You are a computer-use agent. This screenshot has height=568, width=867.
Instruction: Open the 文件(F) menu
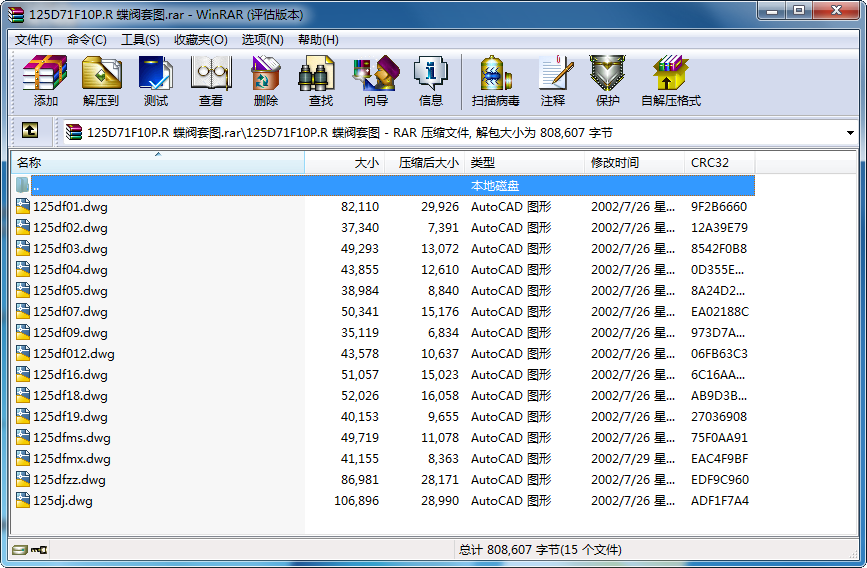(34, 40)
